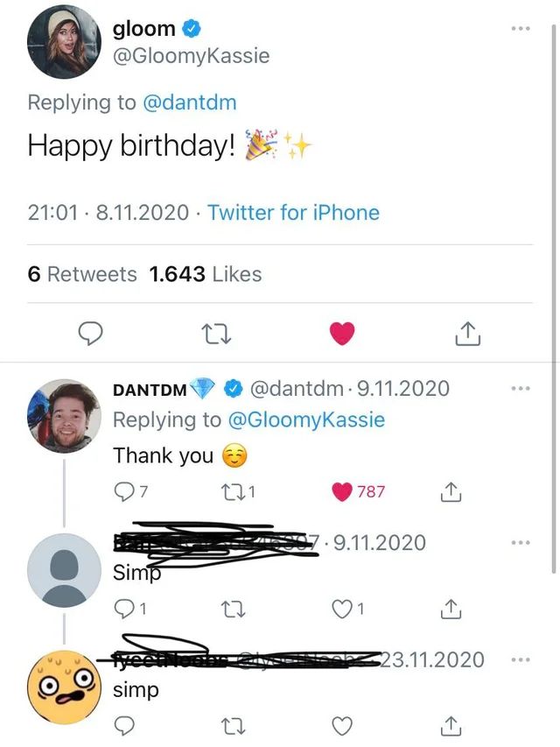The height and width of the screenshot is (747, 560).
Task: Reply to gloom's Happy birthday tweet
Action: [91, 334]
